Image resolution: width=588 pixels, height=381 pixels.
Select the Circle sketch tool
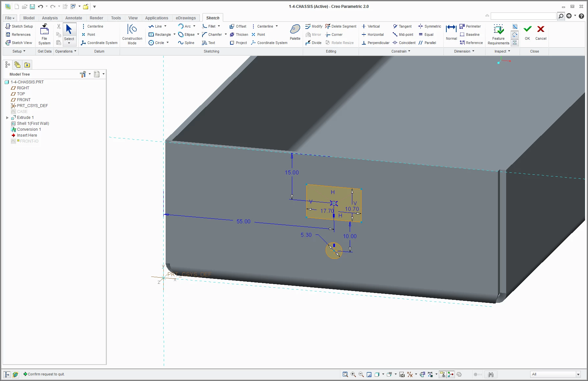tap(156, 43)
